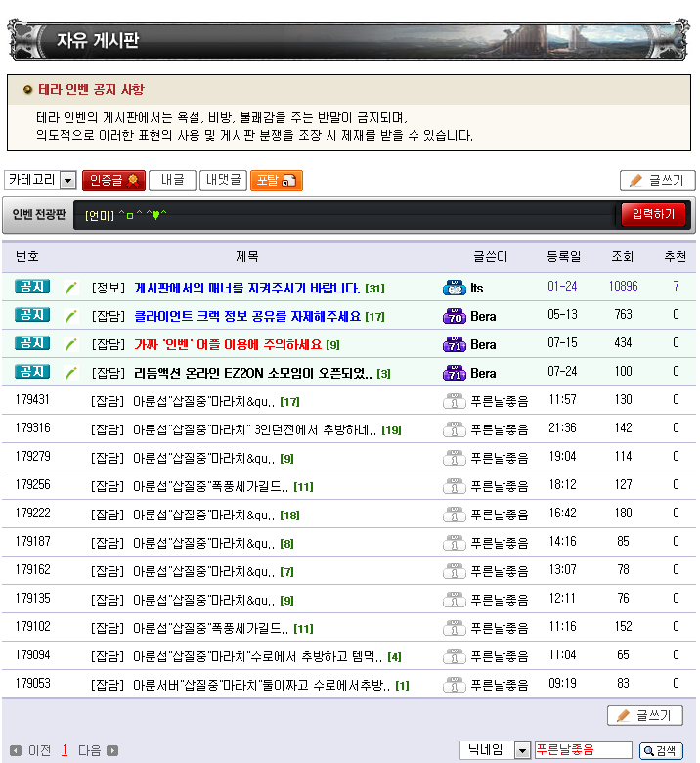Image resolution: width=700 pixels, height=763 pixels.
Task: Click the 검색 search button
Action: (661, 750)
